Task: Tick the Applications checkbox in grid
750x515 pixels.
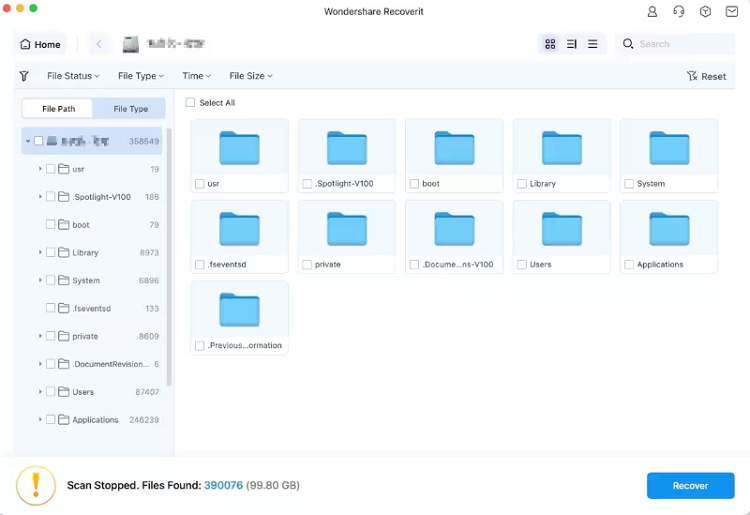Action: click(629, 264)
